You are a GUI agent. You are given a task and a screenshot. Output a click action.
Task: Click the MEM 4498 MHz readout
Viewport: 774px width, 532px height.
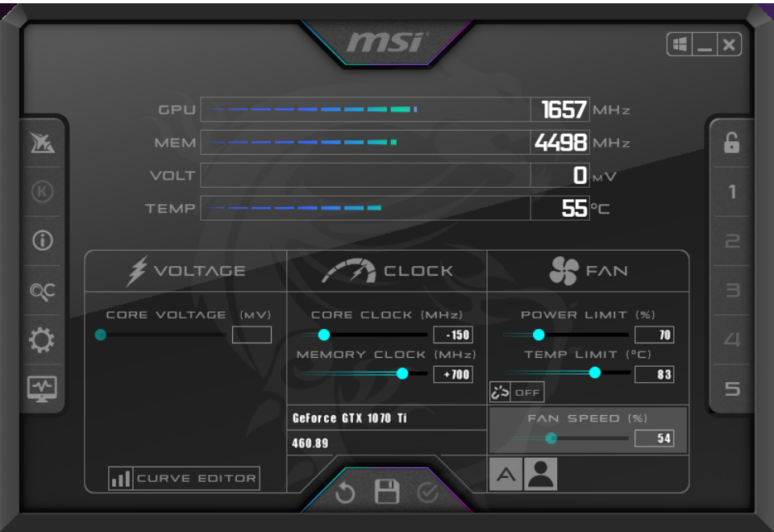pyautogui.click(x=561, y=143)
